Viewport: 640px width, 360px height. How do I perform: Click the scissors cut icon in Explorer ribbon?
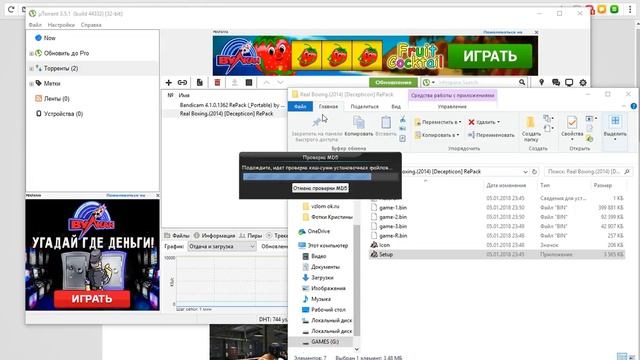402,119
